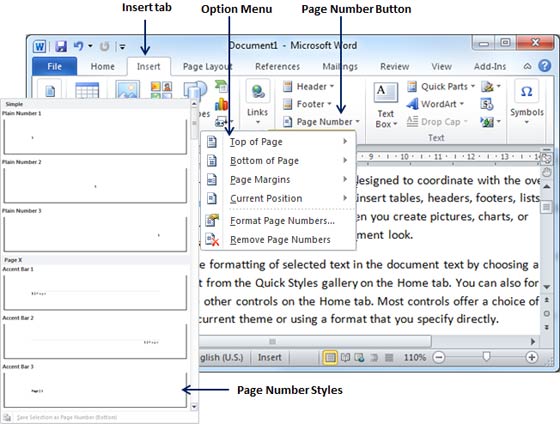Open the Page Layout tab
Screen dimensions: 560x424
coord(208,66)
